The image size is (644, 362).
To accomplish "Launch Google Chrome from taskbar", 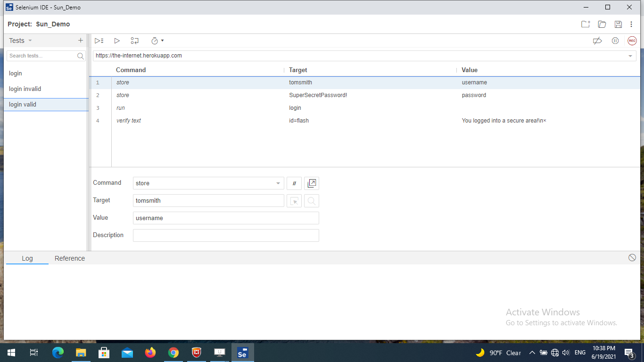I will pos(173,353).
